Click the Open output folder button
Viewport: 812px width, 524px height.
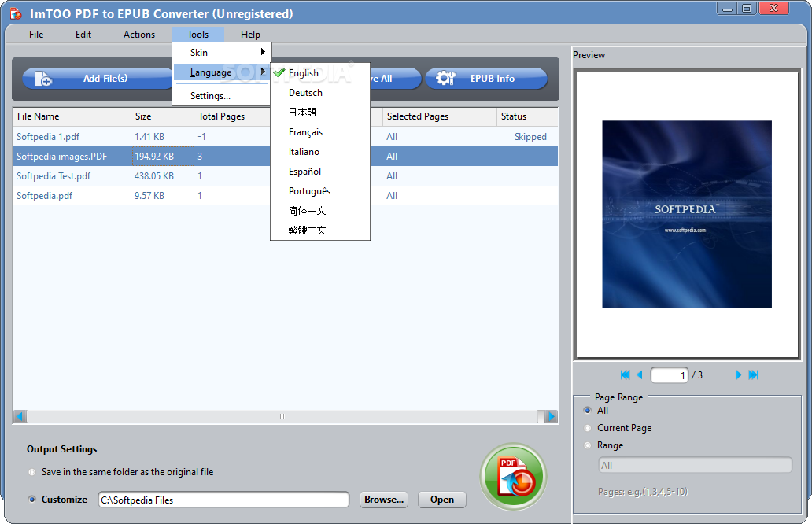(441, 500)
